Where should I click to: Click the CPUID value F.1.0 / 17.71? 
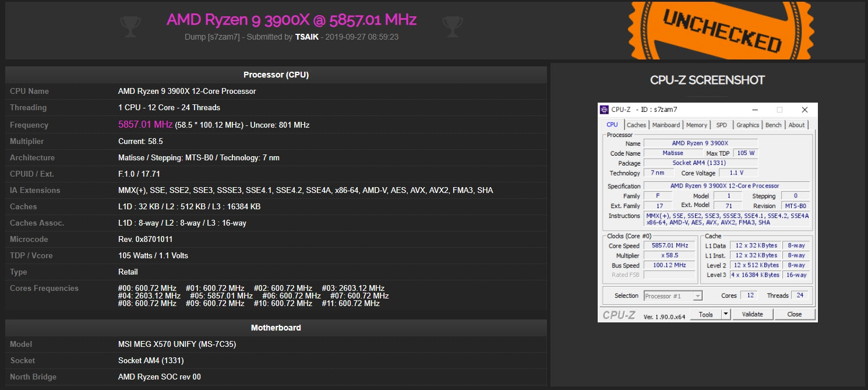pos(139,174)
